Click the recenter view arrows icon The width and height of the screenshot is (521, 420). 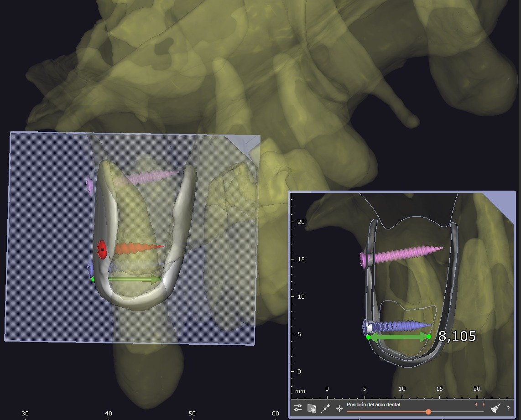(339, 409)
